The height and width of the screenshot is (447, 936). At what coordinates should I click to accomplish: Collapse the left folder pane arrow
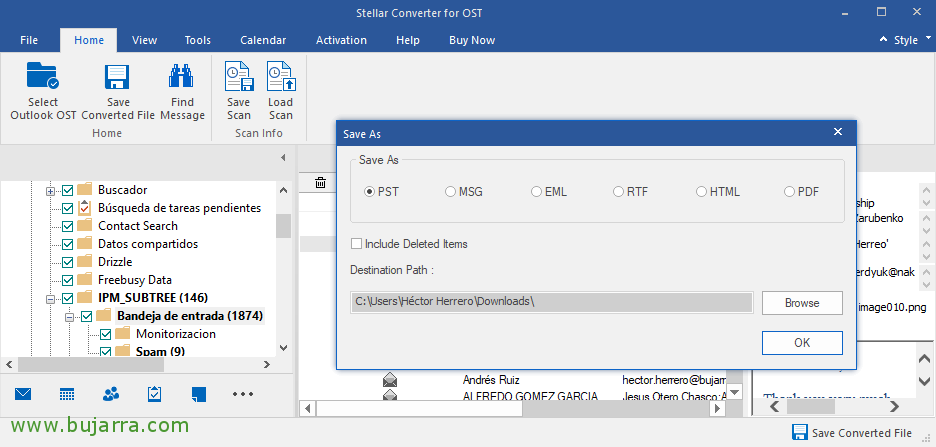283,158
